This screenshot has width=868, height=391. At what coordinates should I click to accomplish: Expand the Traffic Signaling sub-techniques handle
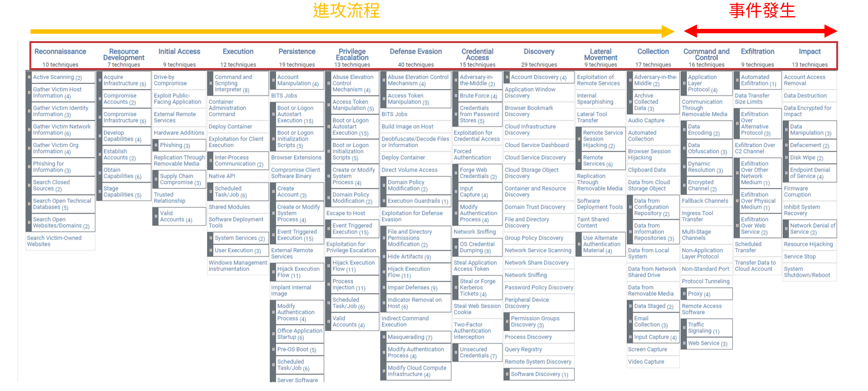pos(684,328)
